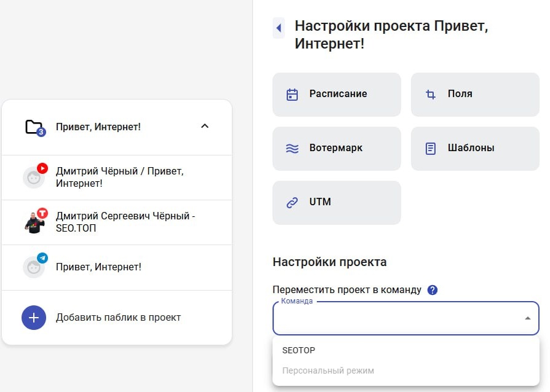Click the Команда dropdown arrow

click(527, 318)
